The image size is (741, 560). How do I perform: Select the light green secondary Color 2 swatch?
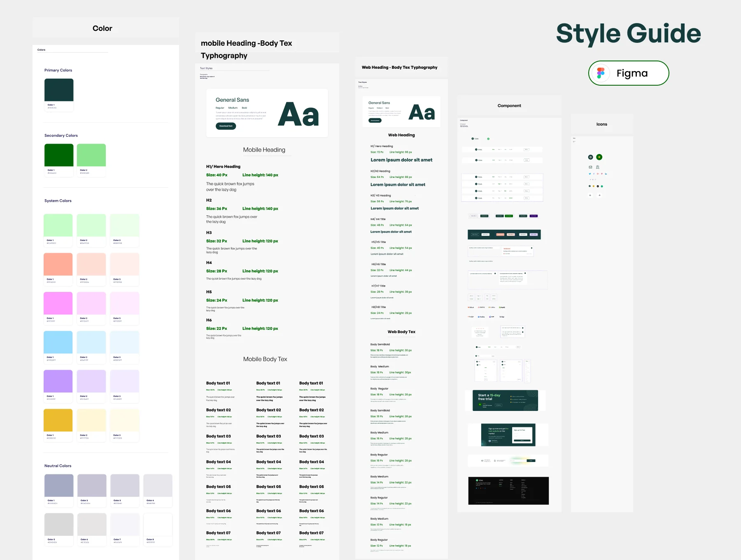point(91,155)
